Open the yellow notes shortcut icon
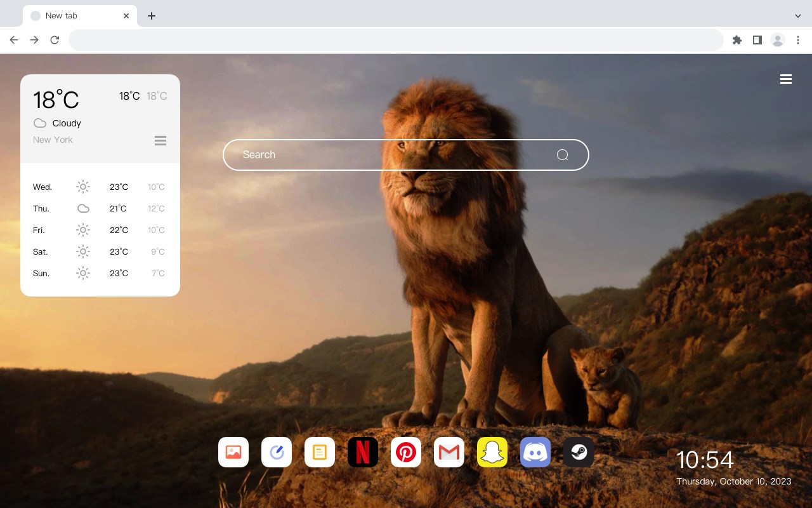 click(320, 452)
